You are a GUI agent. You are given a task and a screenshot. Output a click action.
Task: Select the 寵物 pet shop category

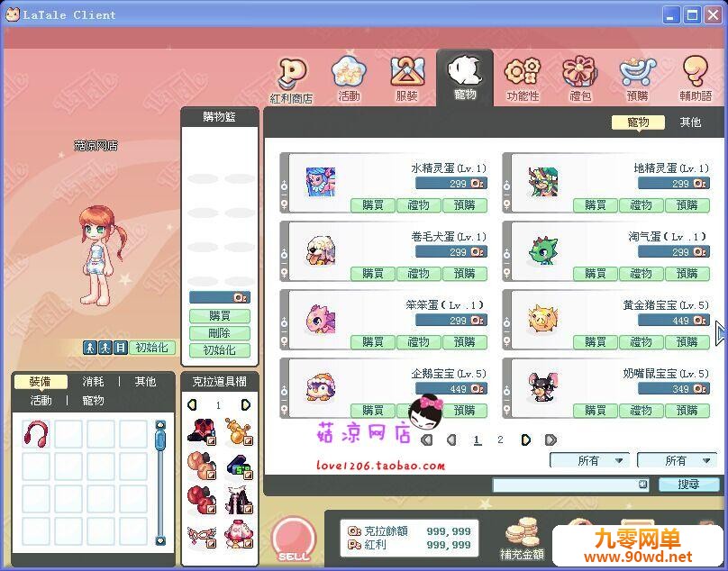(465, 78)
